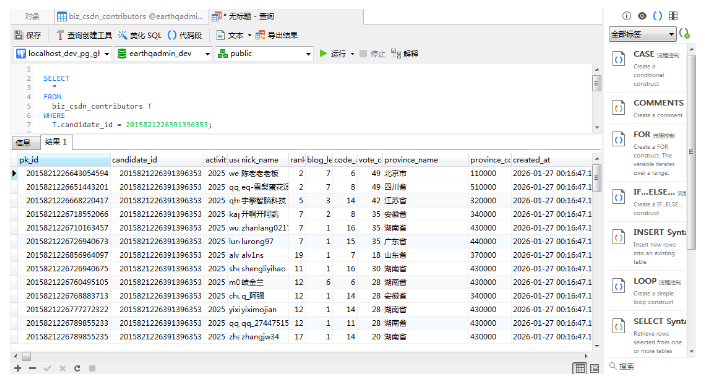The width and height of the screenshot is (705, 385).
Task: Discard changes with the X button
Action: coord(62,368)
